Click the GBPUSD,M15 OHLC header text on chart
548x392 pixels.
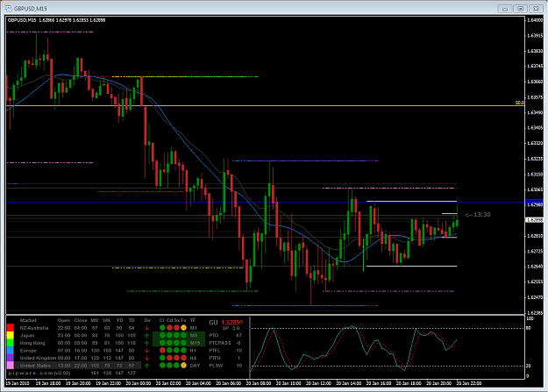56,20
